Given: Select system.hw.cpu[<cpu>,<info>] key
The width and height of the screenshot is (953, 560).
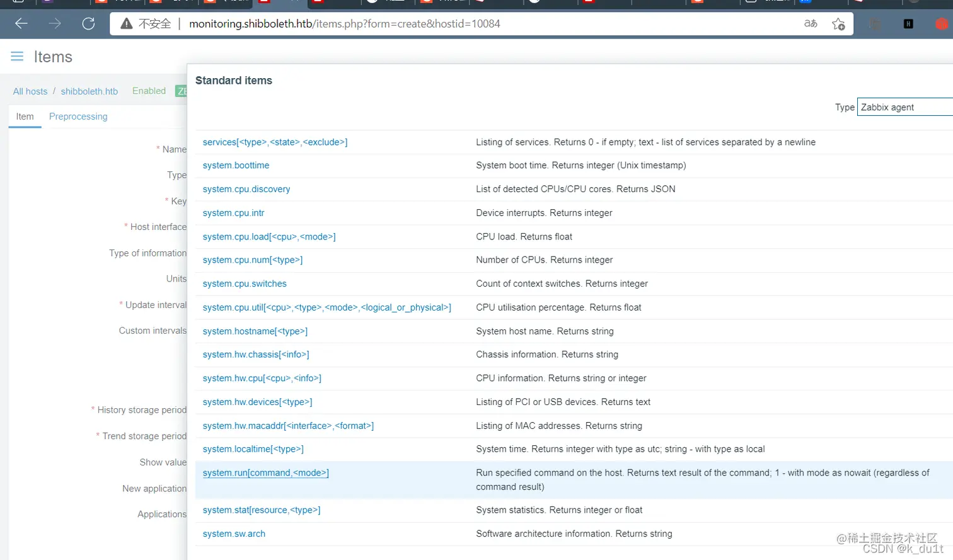Looking at the screenshot, I should tap(262, 379).
